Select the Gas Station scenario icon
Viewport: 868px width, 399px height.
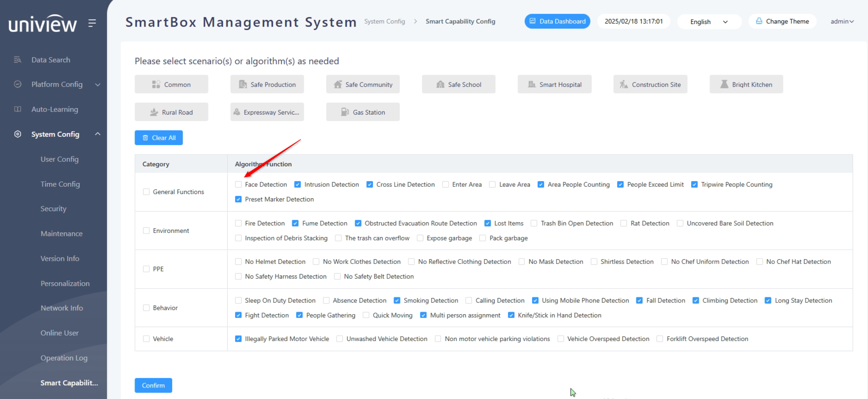pyautogui.click(x=345, y=112)
